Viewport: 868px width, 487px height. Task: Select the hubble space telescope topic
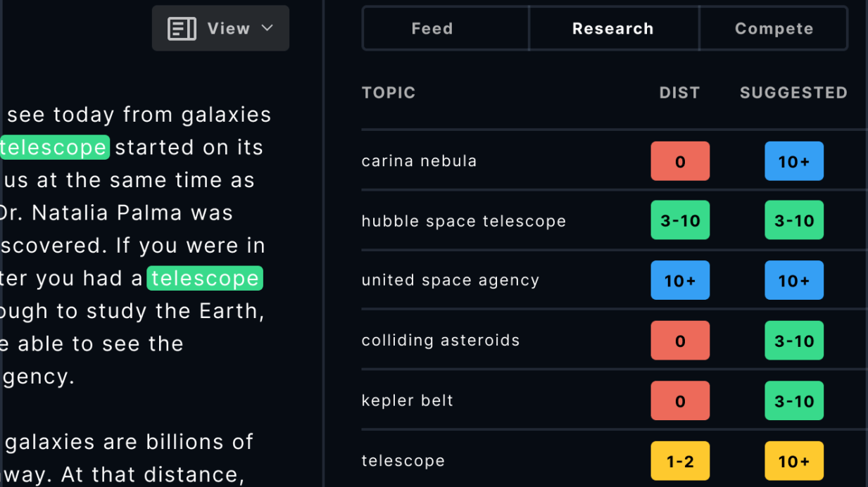463,221
